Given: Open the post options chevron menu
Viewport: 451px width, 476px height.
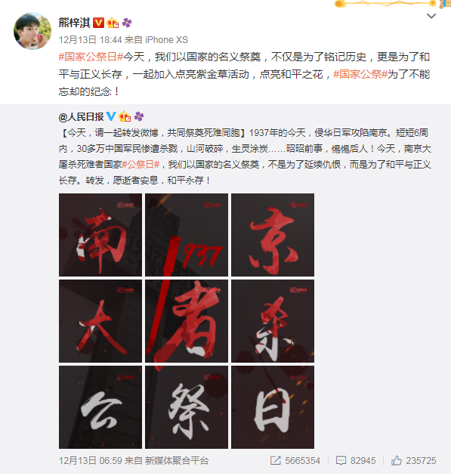Looking at the screenshot, I should click(x=431, y=16).
